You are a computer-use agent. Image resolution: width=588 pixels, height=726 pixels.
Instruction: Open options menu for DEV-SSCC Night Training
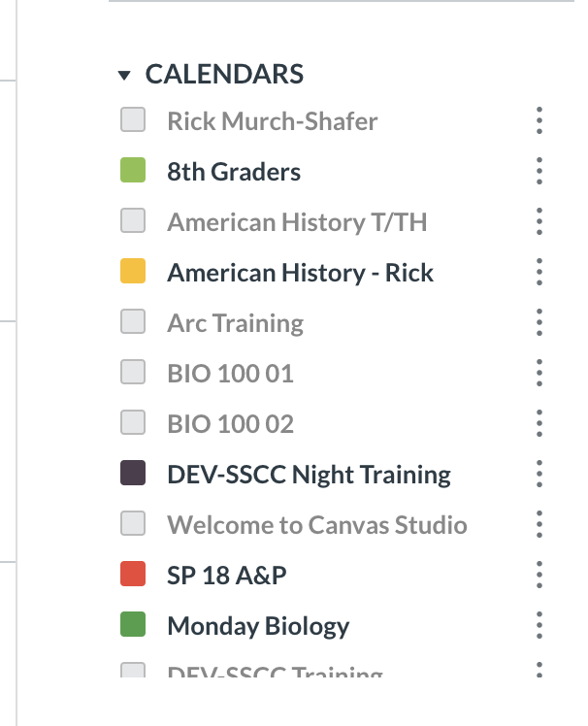[539, 475]
